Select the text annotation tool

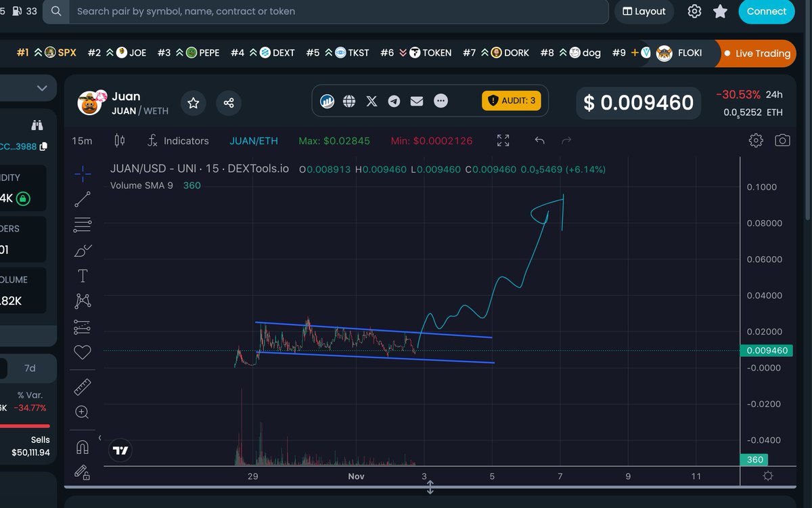tap(82, 276)
